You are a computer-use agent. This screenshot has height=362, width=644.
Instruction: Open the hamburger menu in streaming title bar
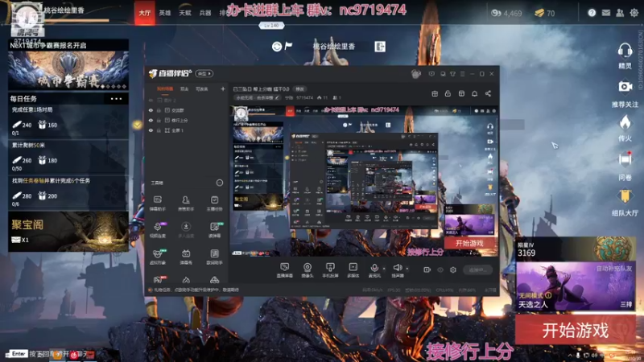tap(462, 74)
